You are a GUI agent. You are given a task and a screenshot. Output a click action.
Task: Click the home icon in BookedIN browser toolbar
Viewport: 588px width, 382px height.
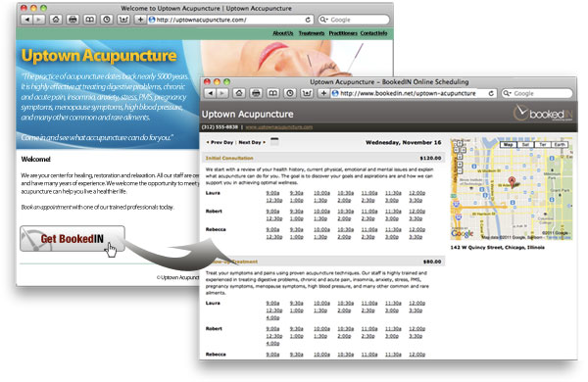[239, 93]
